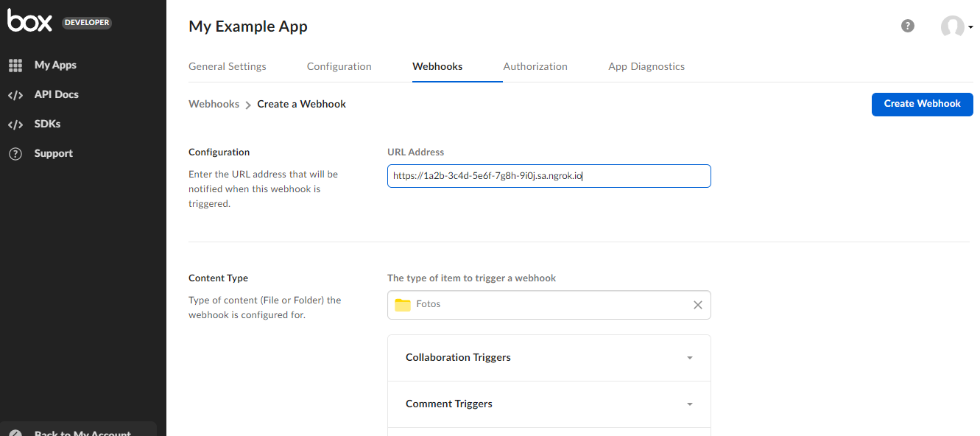This screenshot has width=980, height=436.
Task: Click the Box Developer logo
Action: tap(59, 22)
